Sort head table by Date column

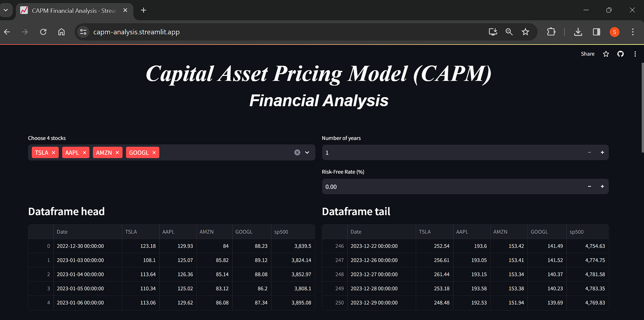click(x=88, y=232)
